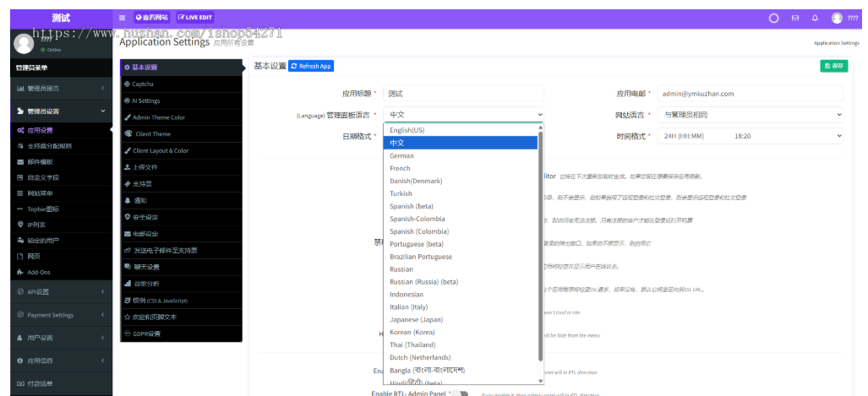Click the 应用电邮 email field

click(x=750, y=94)
